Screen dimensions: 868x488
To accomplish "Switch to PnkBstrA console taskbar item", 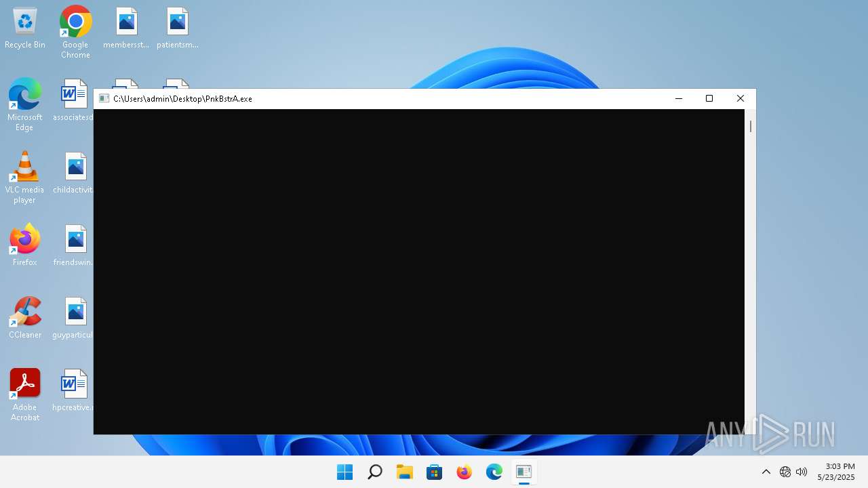I will pyautogui.click(x=524, y=472).
